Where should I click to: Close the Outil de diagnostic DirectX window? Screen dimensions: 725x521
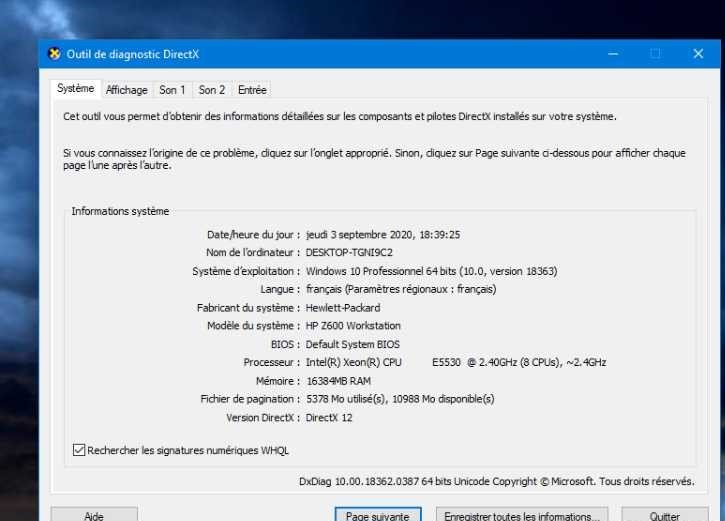(698, 54)
